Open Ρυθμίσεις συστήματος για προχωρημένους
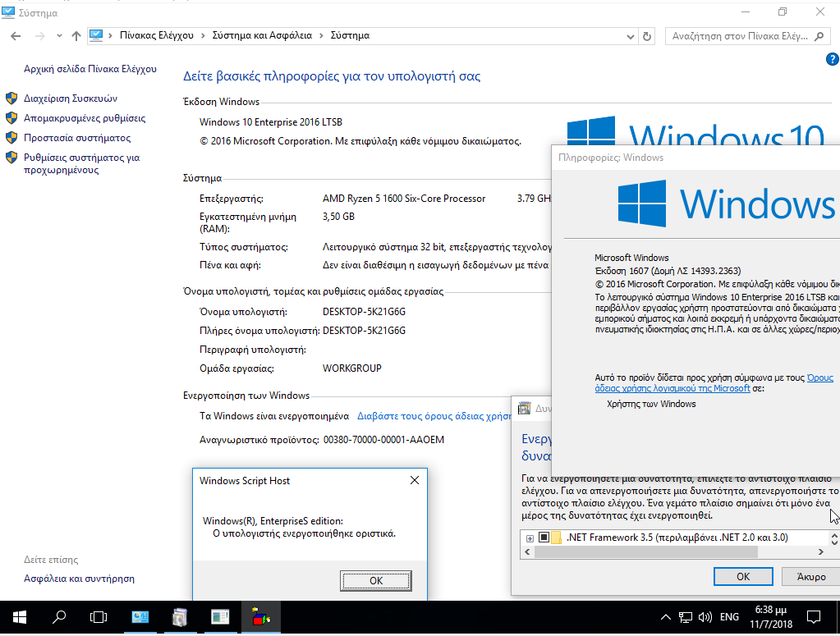 (x=81, y=164)
